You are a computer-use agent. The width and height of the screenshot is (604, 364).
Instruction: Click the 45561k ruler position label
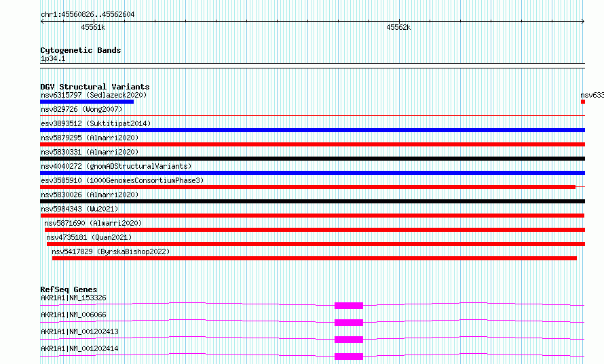point(93,27)
